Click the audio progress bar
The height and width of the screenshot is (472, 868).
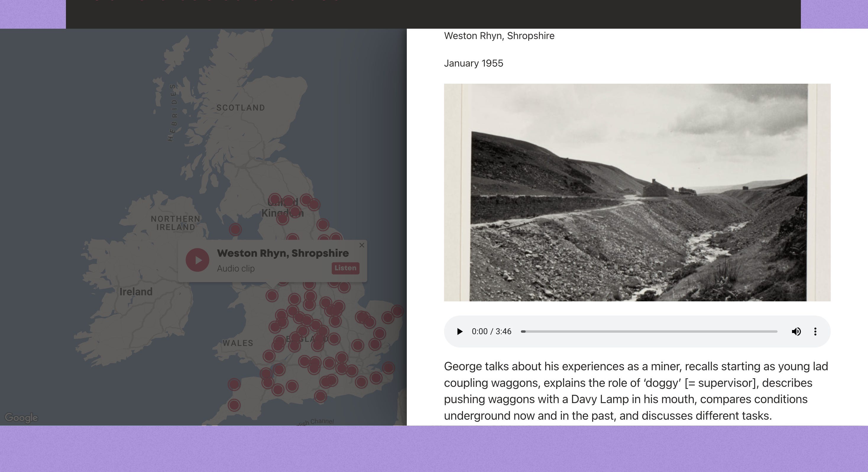pos(649,332)
